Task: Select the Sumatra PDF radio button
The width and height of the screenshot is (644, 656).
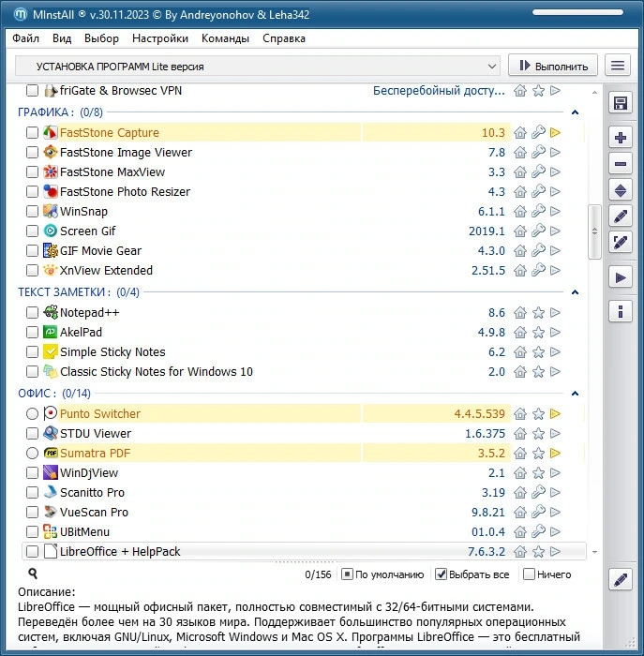Action: click(32, 453)
